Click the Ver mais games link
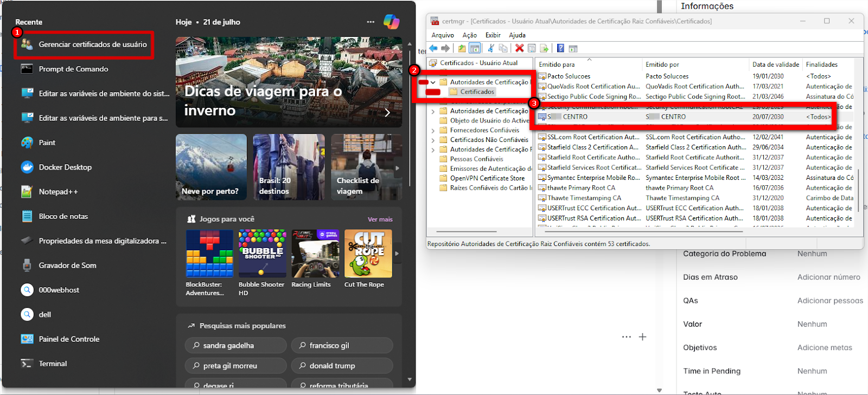This screenshot has width=868, height=395. coord(380,219)
